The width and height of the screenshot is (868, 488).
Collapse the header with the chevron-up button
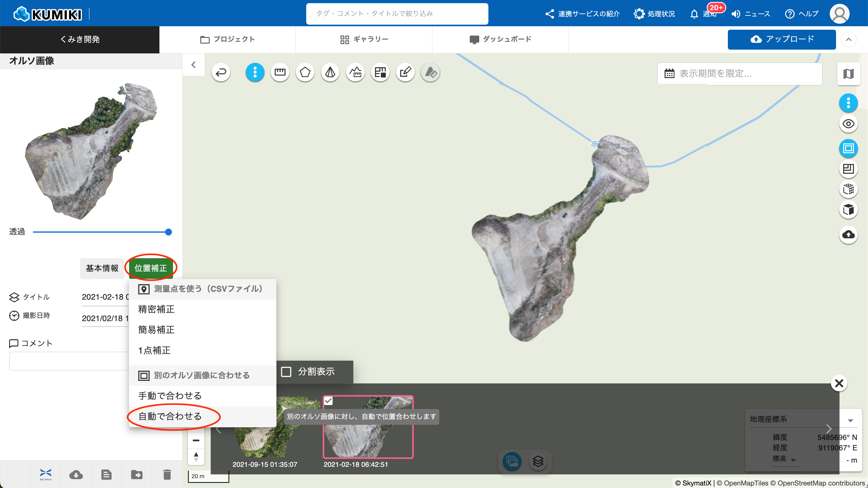(x=848, y=40)
